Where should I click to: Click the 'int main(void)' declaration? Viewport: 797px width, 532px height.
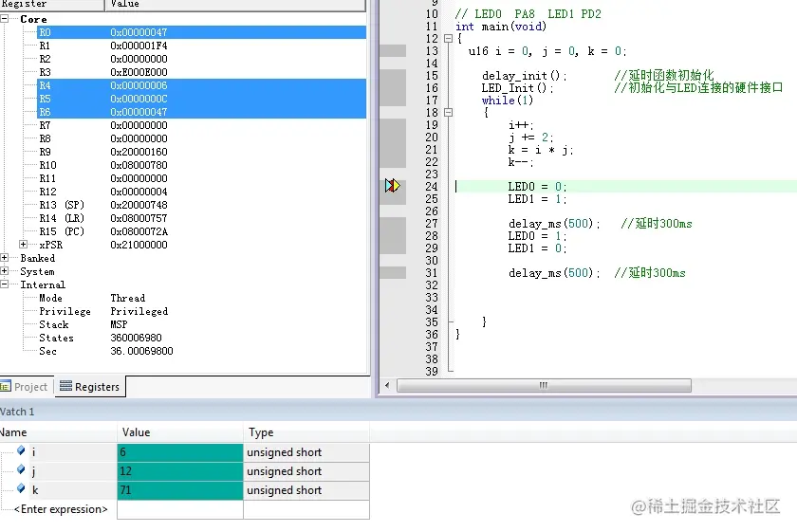(501, 27)
